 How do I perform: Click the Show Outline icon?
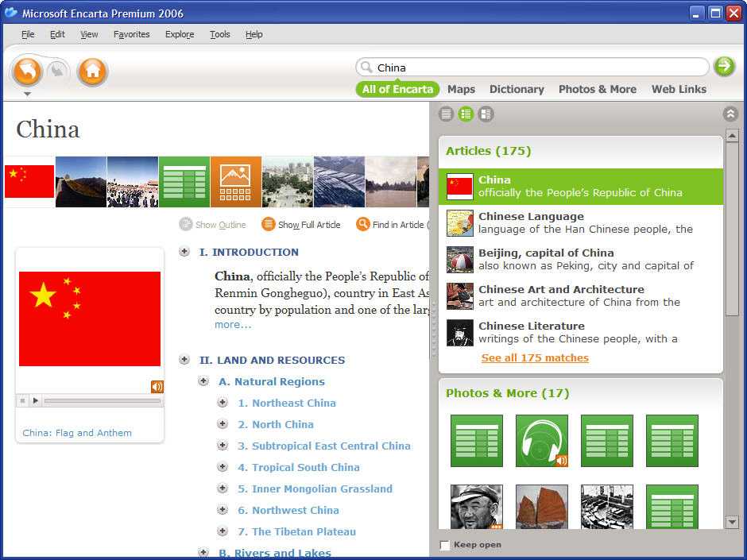pyautogui.click(x=186, y=224)
